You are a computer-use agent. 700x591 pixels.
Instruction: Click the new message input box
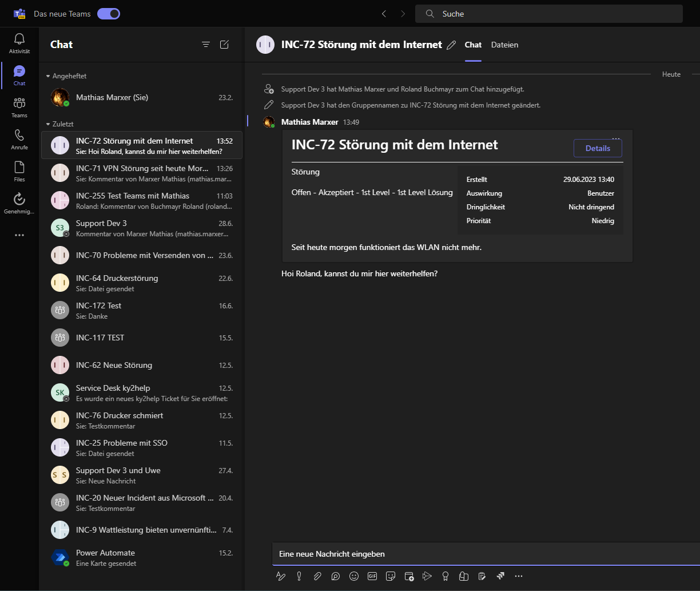point(486,554)
